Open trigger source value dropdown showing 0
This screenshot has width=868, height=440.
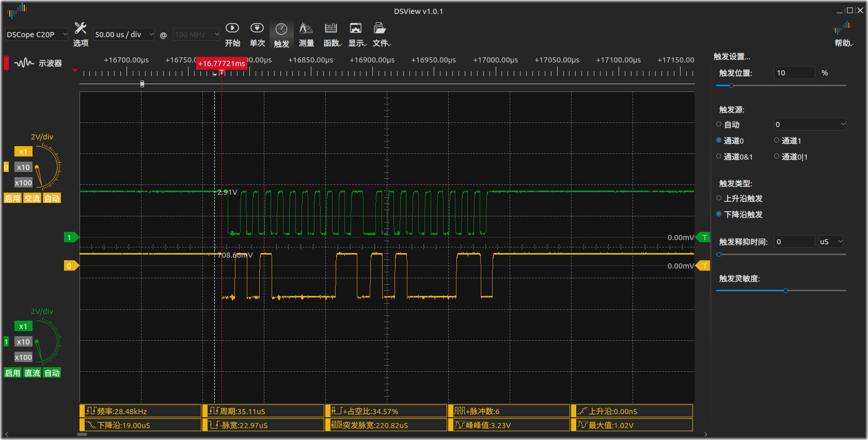(x=810, y=124)
